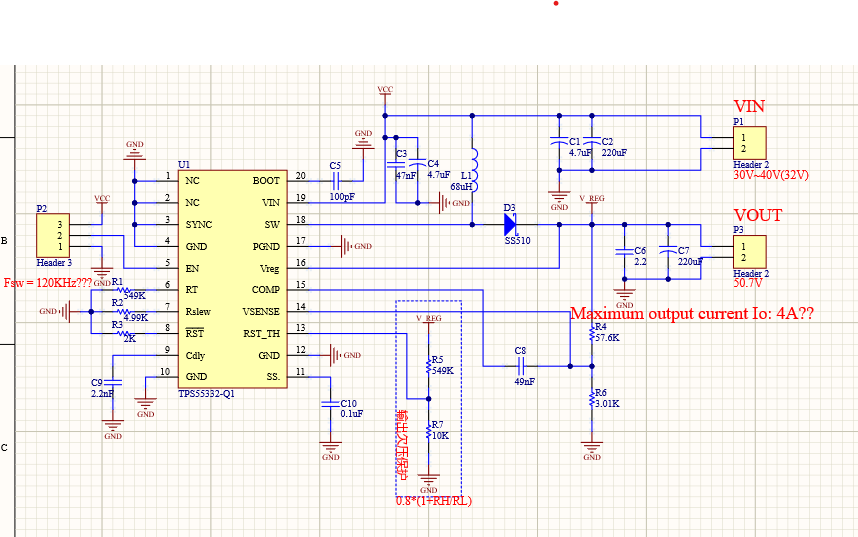
Task: Click resistor R2 4.99K symbol
Action: (x=124, y=311)
